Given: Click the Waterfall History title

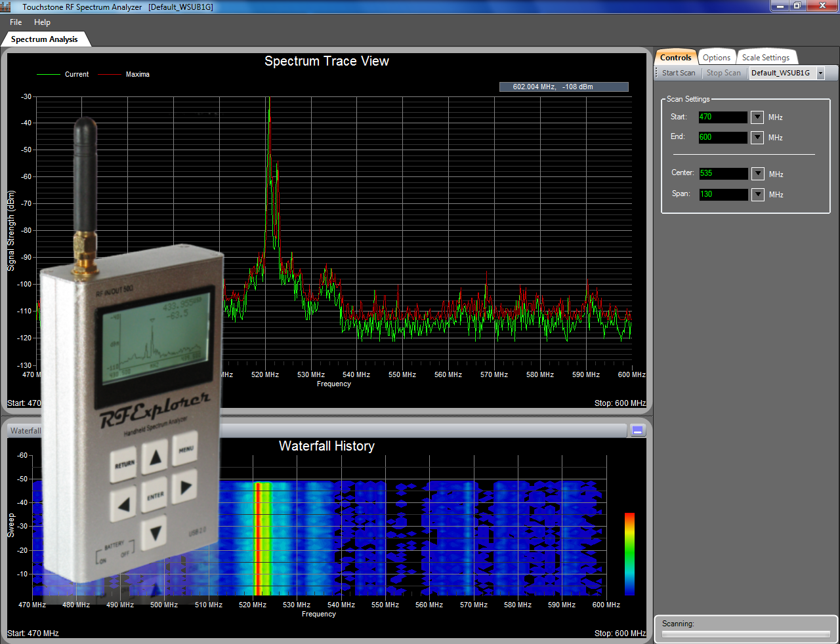Looking at the screenshot, I should point(327,446).
